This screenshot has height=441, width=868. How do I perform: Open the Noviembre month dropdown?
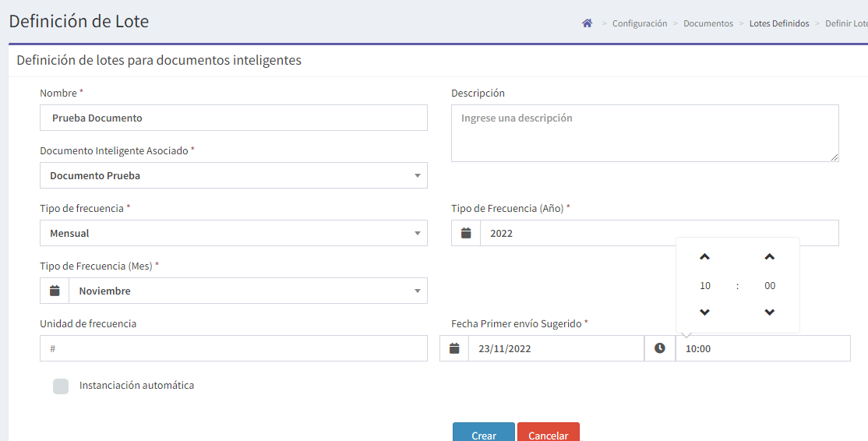248,291
